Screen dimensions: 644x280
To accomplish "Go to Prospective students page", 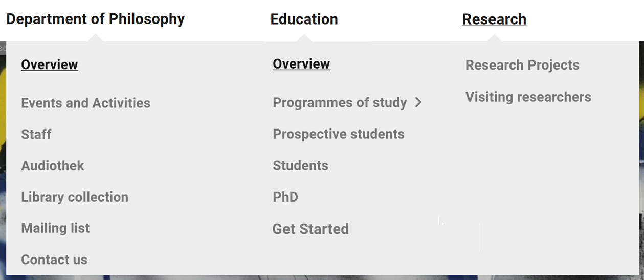I will click(339, 134).
